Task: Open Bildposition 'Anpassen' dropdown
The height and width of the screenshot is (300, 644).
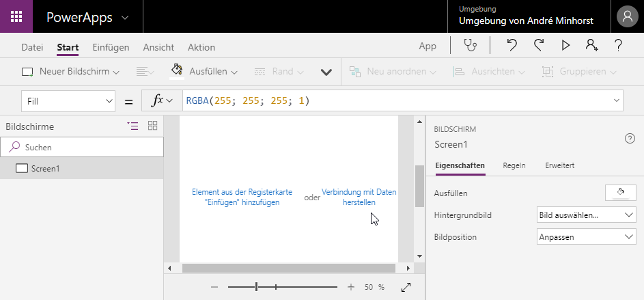Action: (x=587, y=236)
